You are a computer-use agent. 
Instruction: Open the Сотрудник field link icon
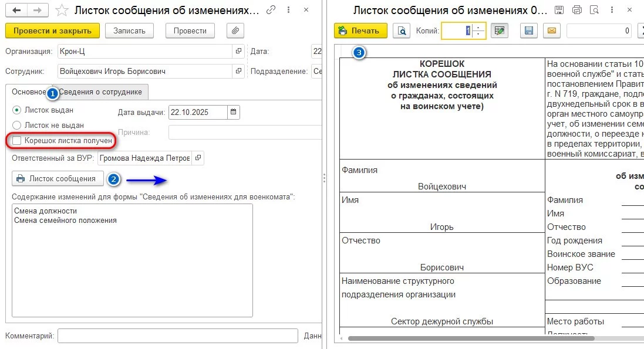[238, 71]
